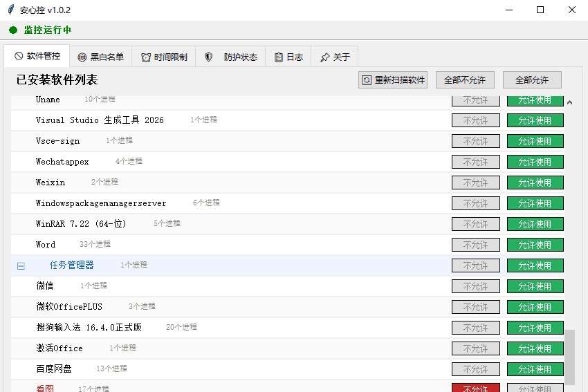The width and height of the screenshot is (588, 392).
Task: Set Windowspackagemanagerserver to 允许使用
Action: pos(535,203)
